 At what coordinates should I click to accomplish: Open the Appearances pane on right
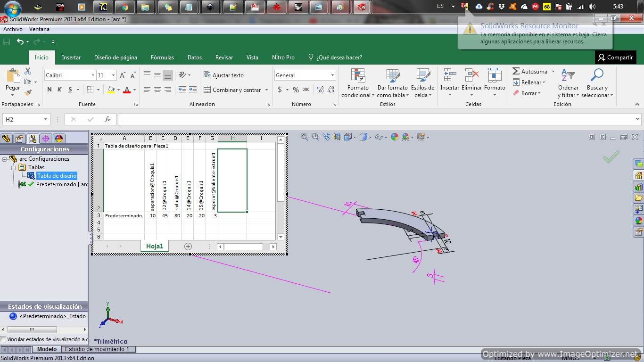639,220
